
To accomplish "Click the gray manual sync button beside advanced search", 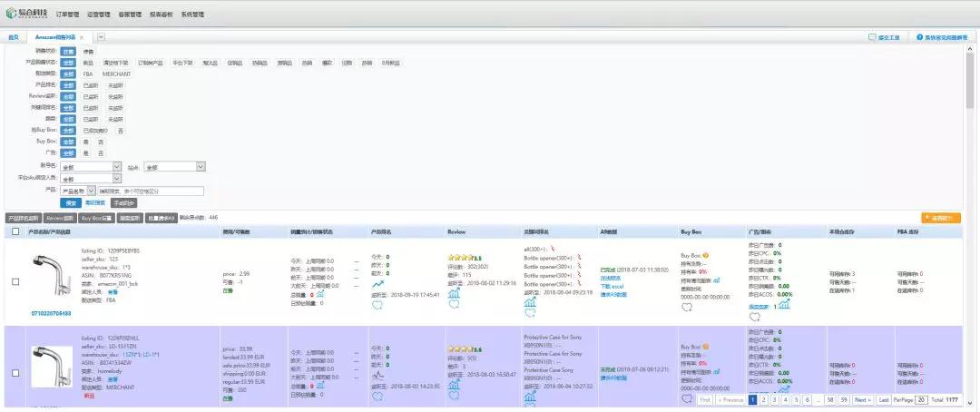I will point(123,203).
